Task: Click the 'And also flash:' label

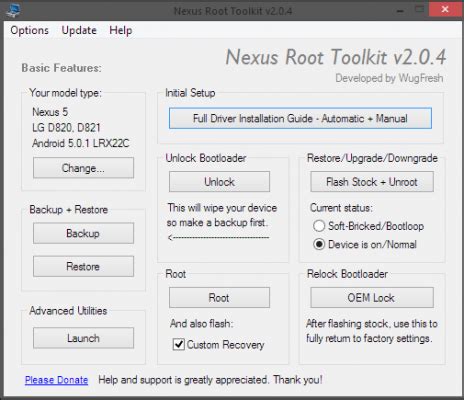Action: pos(202,323)
